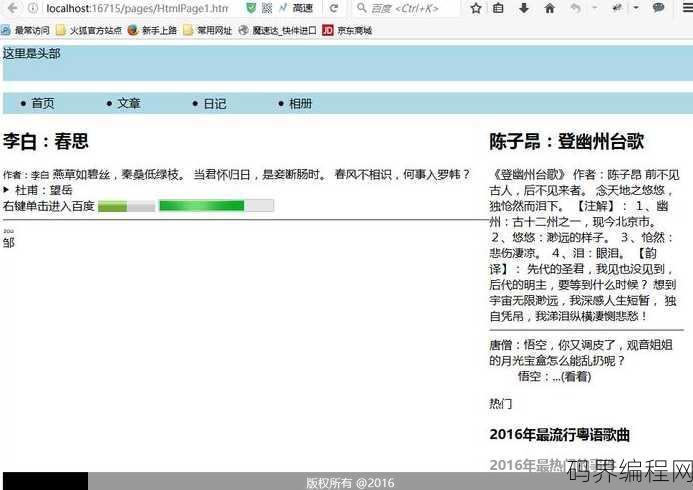
Task: Go to the home page icon
Action: pos(550,8)
